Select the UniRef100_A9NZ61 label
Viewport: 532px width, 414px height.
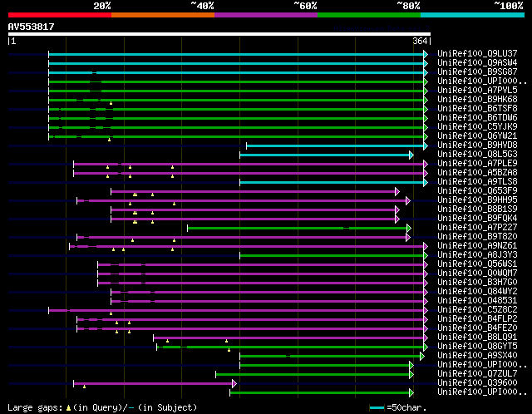coord(477,246)
